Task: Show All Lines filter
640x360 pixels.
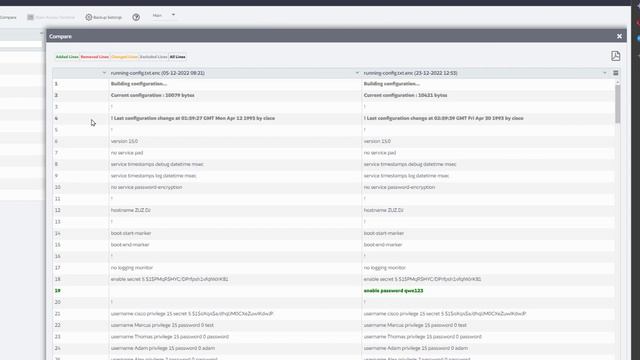Action: click(178, 57)
